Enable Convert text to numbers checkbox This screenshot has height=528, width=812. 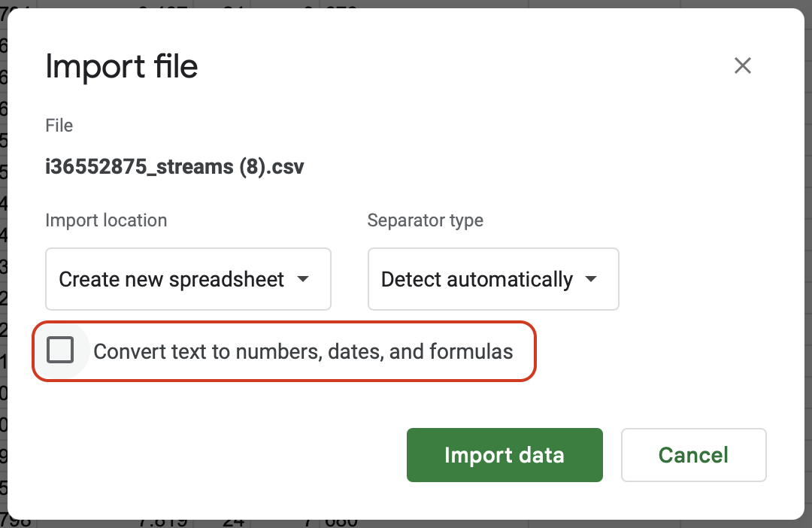click(x=60, y=350)
